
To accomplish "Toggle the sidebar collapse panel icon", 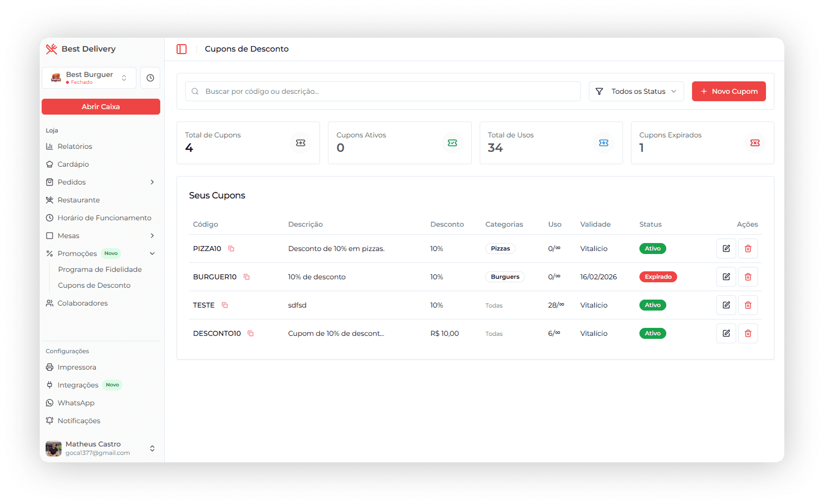I will click(x=182, y=49).
